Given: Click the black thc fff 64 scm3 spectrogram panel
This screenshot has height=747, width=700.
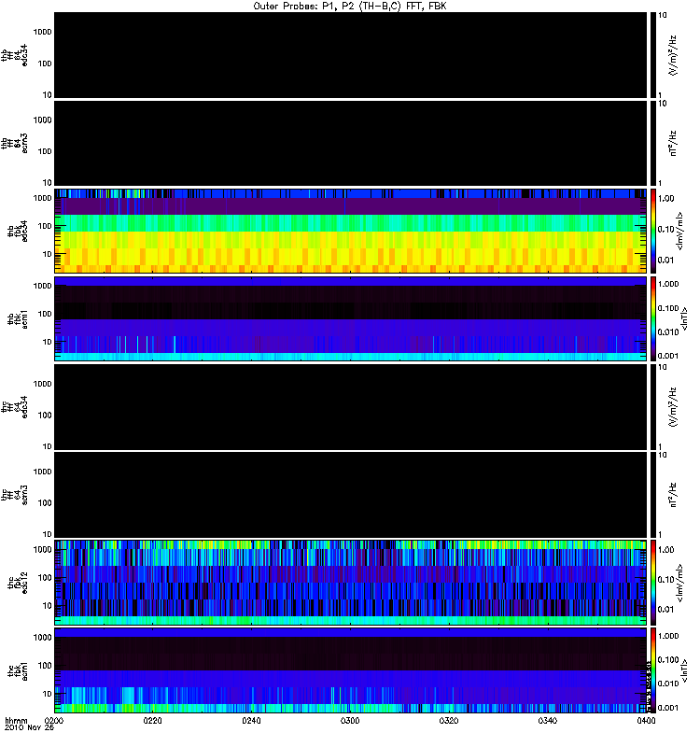Looking at the screenshot, I should 351,495.
